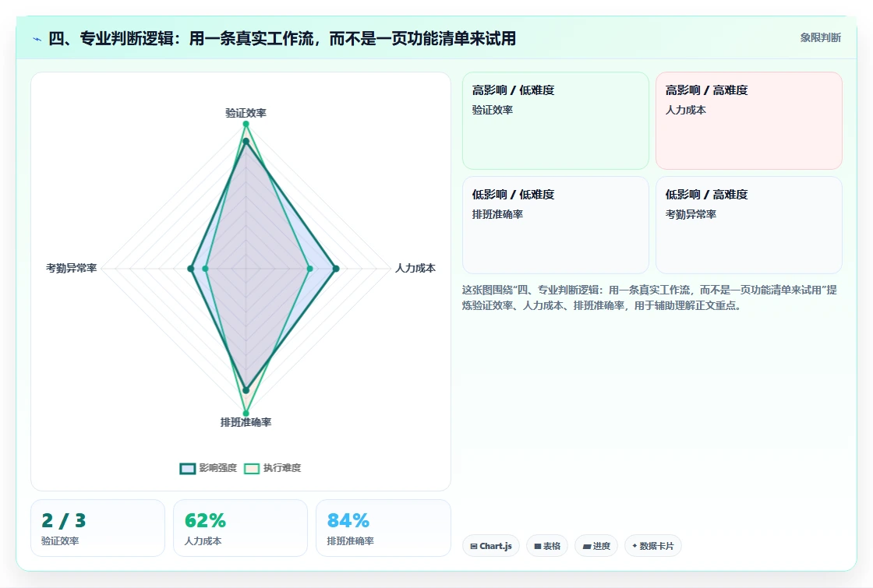This screenshot has height=588, width=873.
Task: Click the 2 / 3 验证效率 stat card
Action: click(98, 528)
